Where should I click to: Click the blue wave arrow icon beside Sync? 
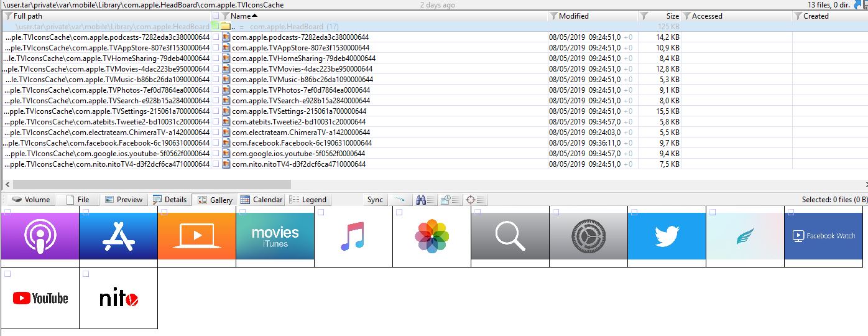click(400, 200)
